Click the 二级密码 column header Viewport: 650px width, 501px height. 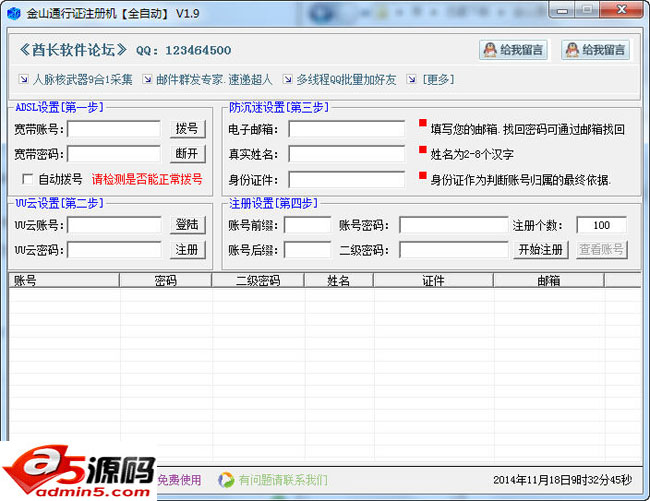click(x=258, y=281)
